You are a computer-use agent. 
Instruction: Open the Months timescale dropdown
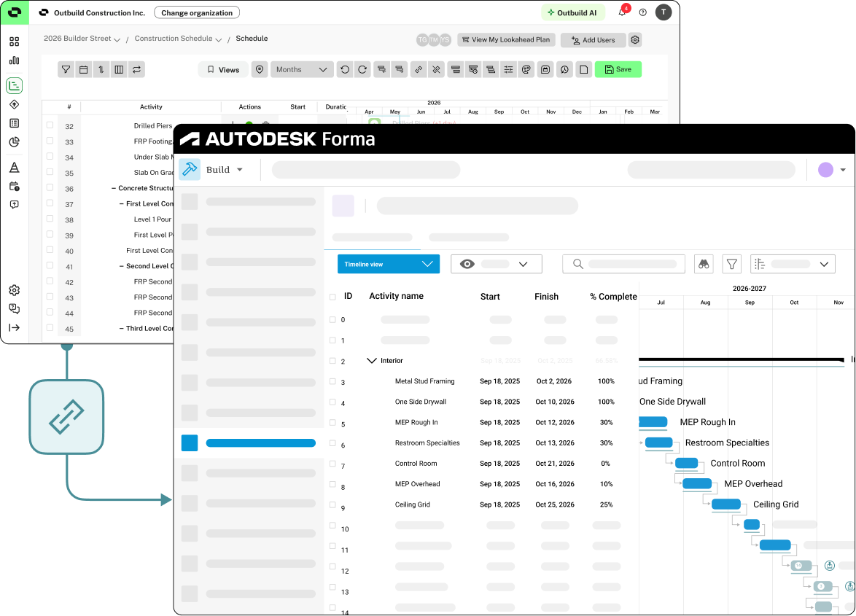point(302,70)
